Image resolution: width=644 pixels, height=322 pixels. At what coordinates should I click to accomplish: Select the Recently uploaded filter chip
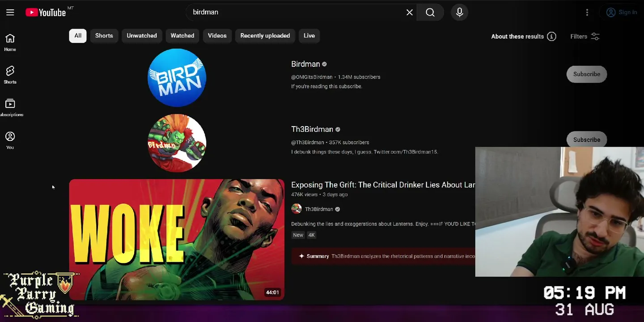tap(265, 36)
